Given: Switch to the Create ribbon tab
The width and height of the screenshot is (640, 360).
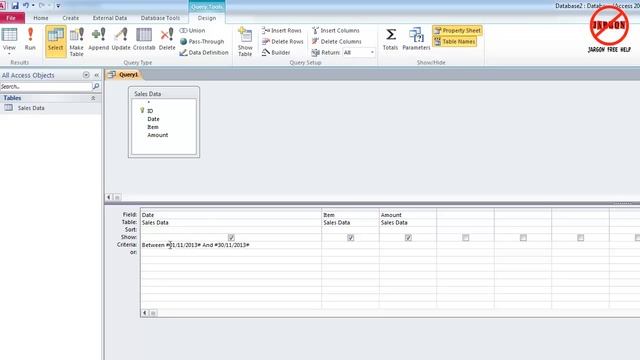Looking at the screenshot, I should tap(70, 18).
